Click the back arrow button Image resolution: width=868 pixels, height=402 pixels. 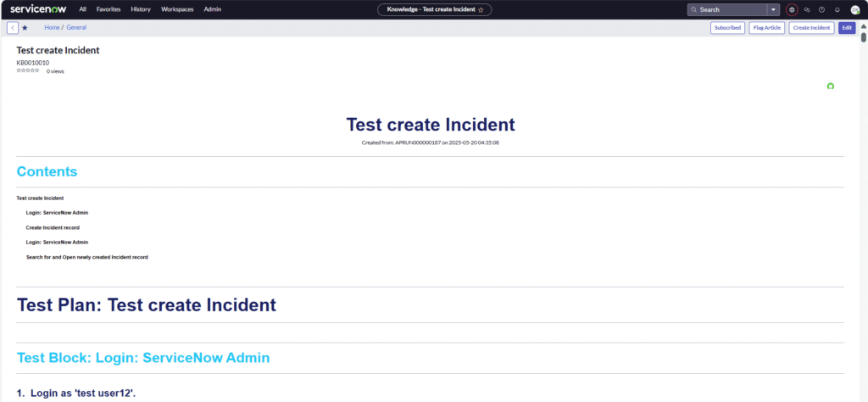(x=13, y=28)
